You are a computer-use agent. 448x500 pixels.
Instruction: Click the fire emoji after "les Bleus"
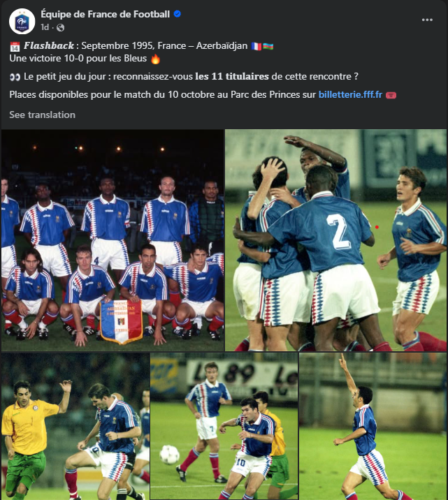155,59
